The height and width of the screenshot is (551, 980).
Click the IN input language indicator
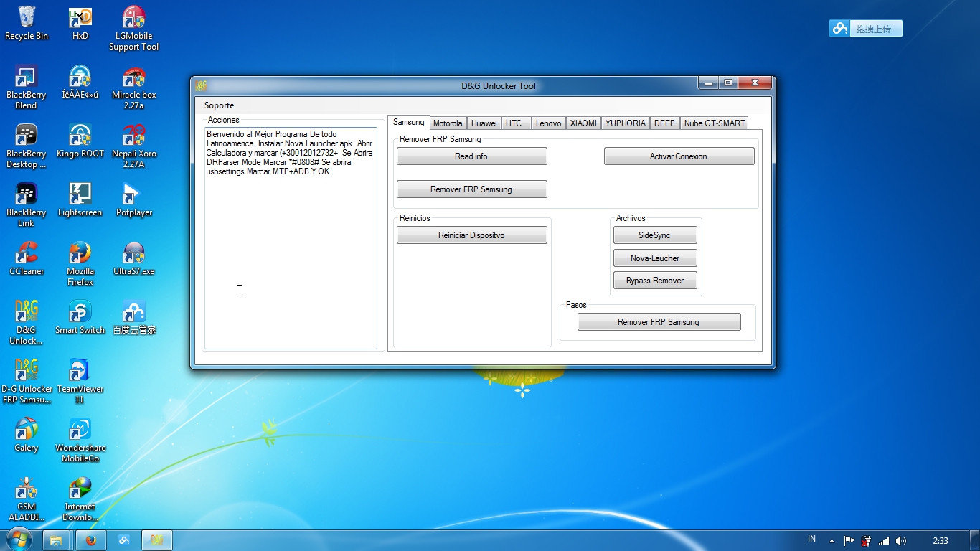coord(811,540)
